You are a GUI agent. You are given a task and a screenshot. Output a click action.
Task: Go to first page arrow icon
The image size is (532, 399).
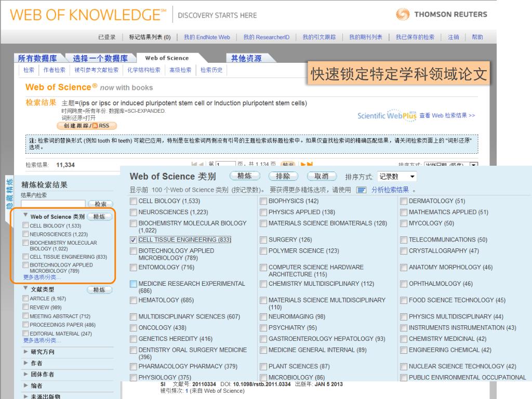coord(194,164)
